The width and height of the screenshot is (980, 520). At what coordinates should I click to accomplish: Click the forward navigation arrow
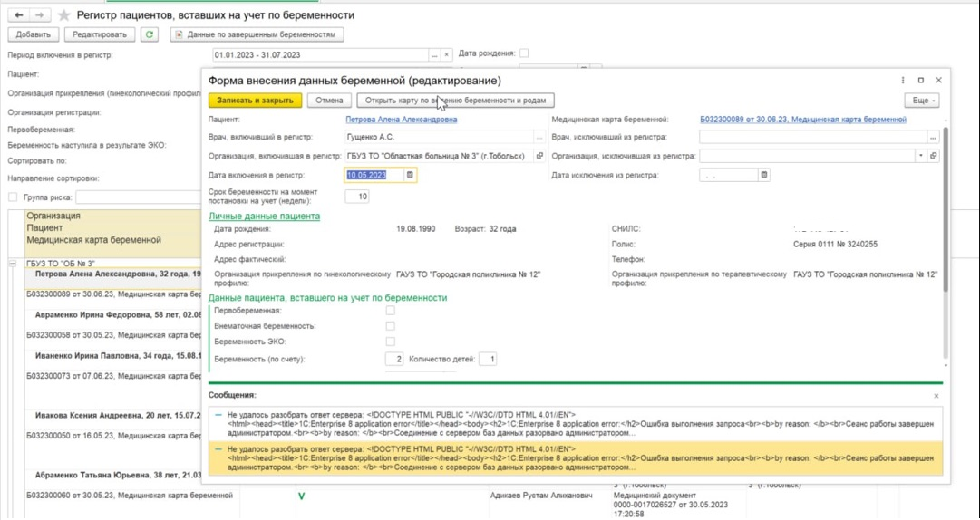(39, 15)
